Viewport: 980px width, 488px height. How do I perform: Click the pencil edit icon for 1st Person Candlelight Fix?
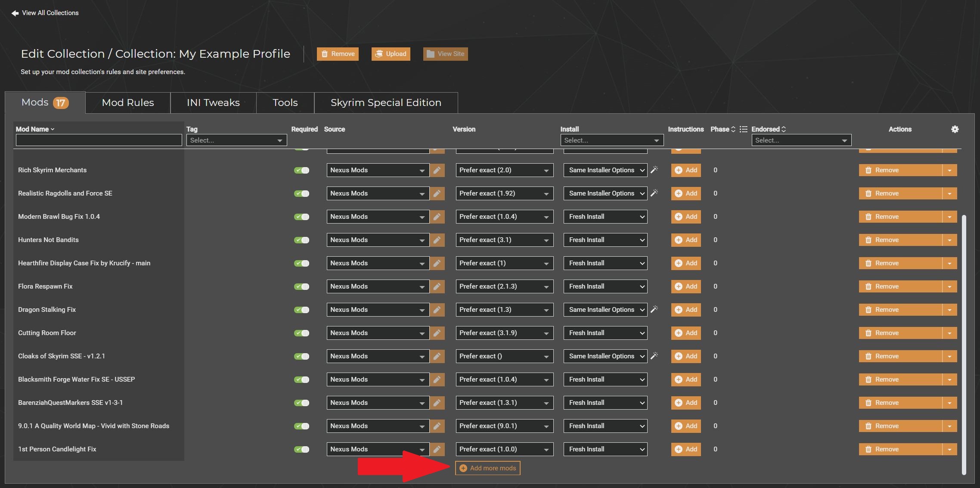(x=437, y=449)
